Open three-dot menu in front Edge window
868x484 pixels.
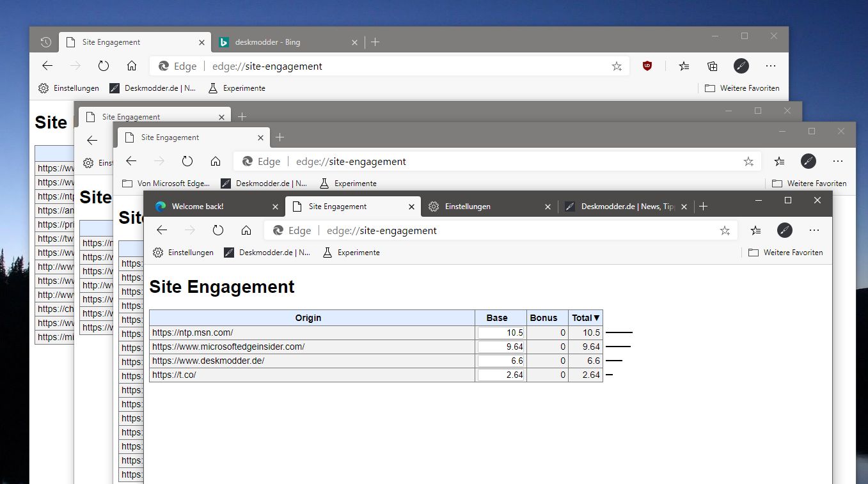(x=814, y=230)
